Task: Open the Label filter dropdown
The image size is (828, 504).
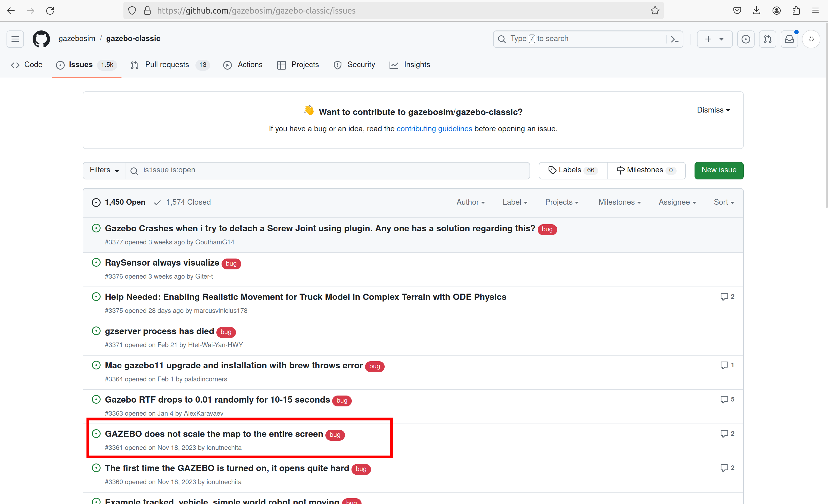Action: pyautogui.click(x=515, y=202)
